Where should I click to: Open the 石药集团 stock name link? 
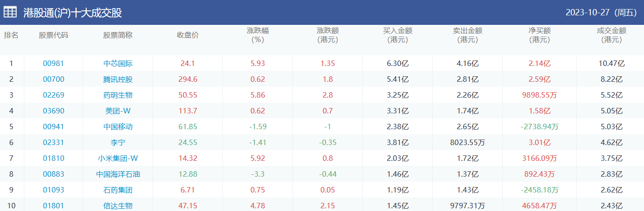[118, 190]
